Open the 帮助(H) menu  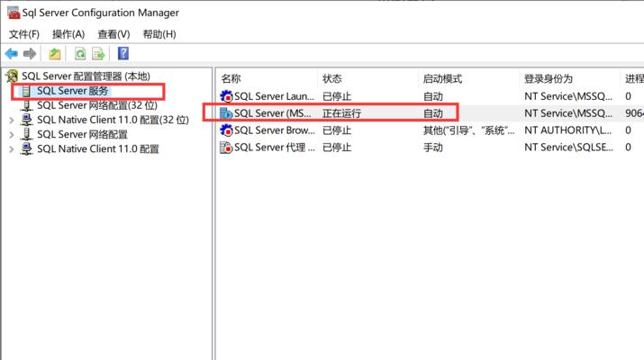pyautogui.click(x=159, y=34)
